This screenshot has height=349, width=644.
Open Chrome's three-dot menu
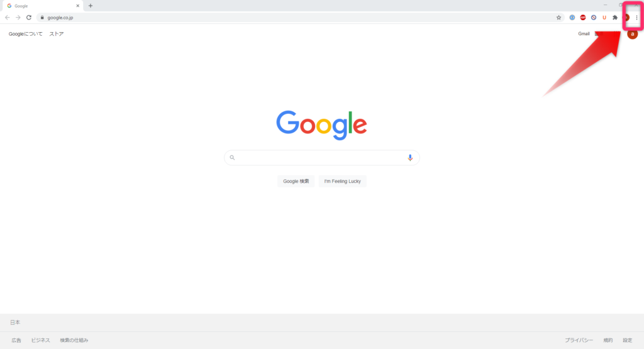[636, 18]
